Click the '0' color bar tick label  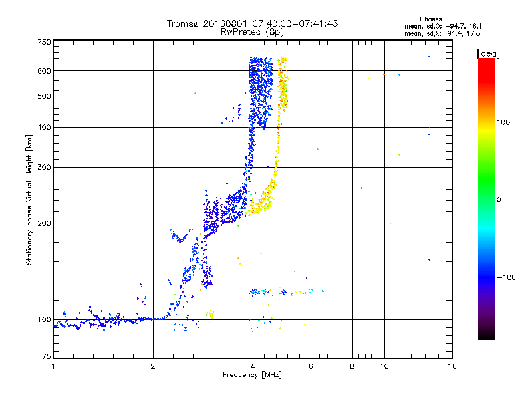coord(498,199)
